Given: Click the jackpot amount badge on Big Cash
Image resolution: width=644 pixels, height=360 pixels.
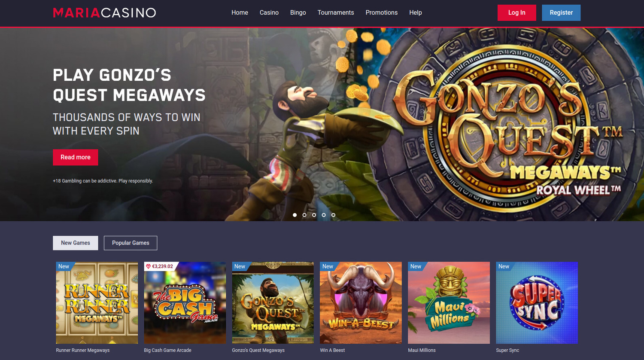Looking at the screenshot, I should click(x=160, y=266).
